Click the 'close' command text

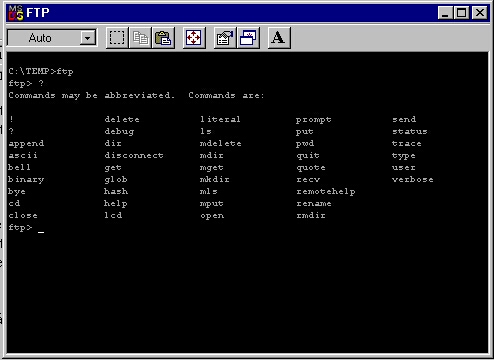pos(23,215)
